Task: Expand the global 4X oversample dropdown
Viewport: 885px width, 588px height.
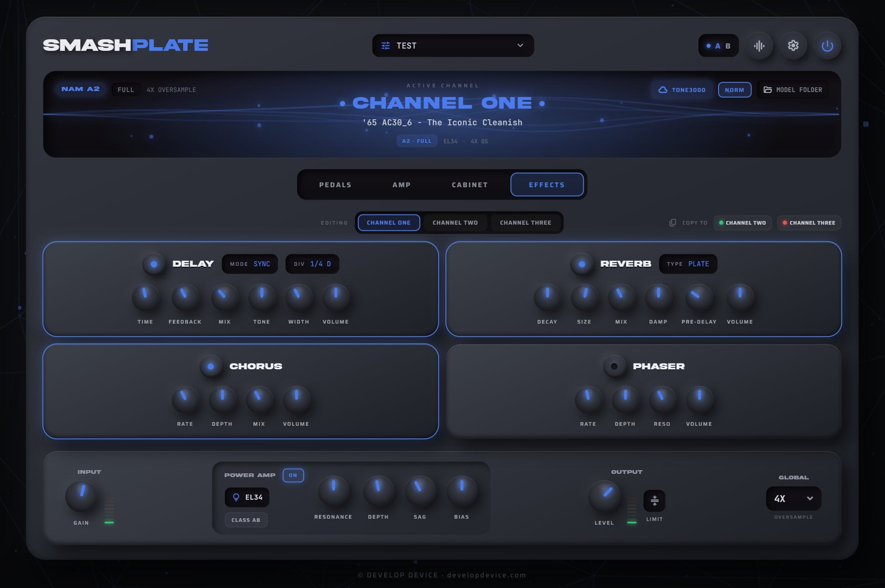Action: (x=794, y=498)
